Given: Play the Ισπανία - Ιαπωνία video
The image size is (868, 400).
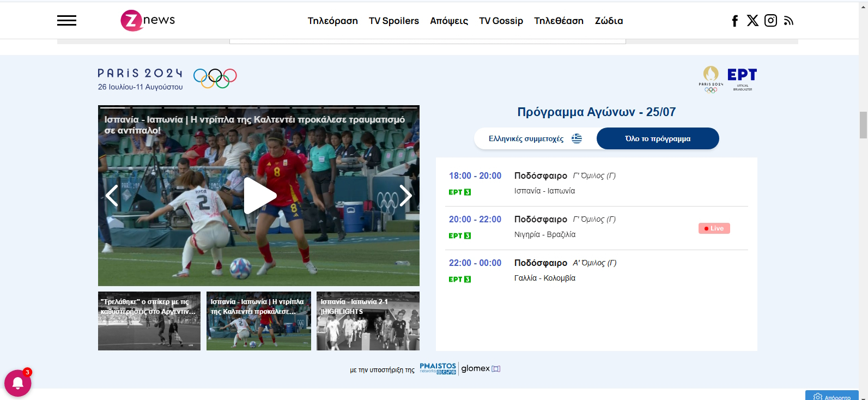Looking at the screenshot, I should 259,196.
